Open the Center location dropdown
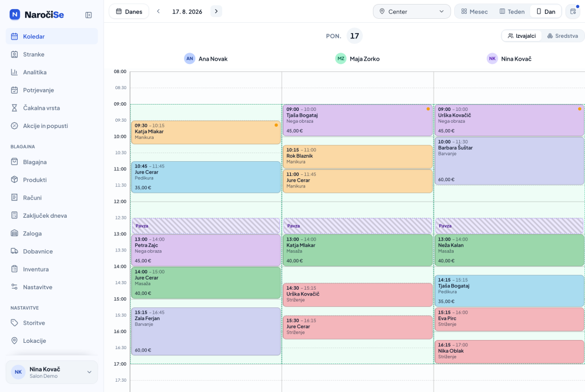 pos(411,11)
